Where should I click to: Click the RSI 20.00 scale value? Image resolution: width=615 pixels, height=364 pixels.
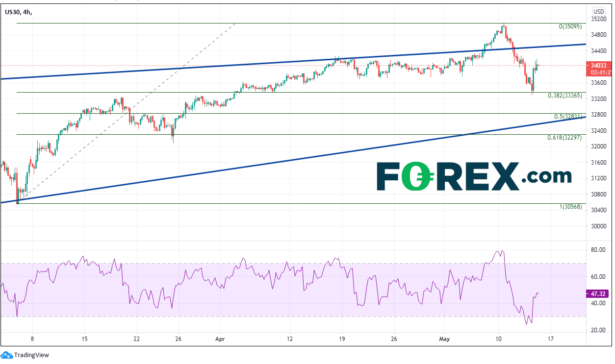click(597, 330)
